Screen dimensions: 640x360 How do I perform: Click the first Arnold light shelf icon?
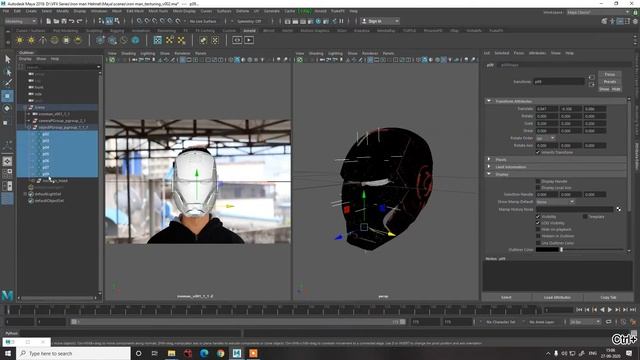(x=19, y=40)
